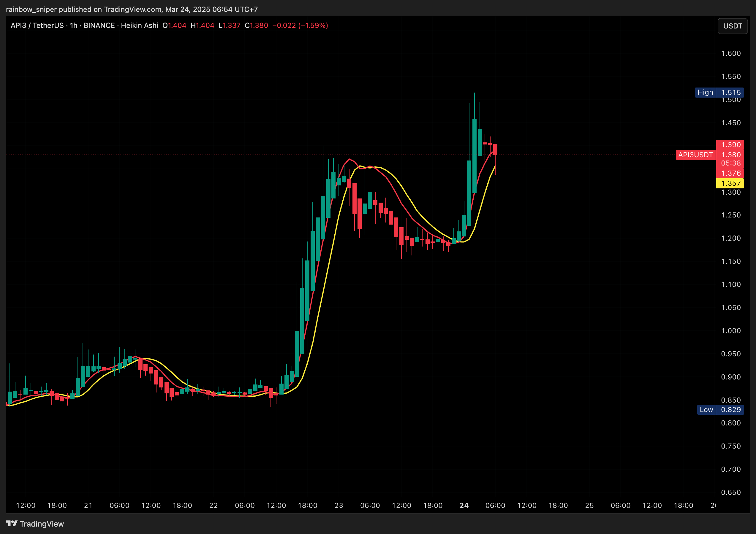Viewport: 756px width, 534px height.
Task: Click the 23 date label on time axis
Action: (339, 506)
